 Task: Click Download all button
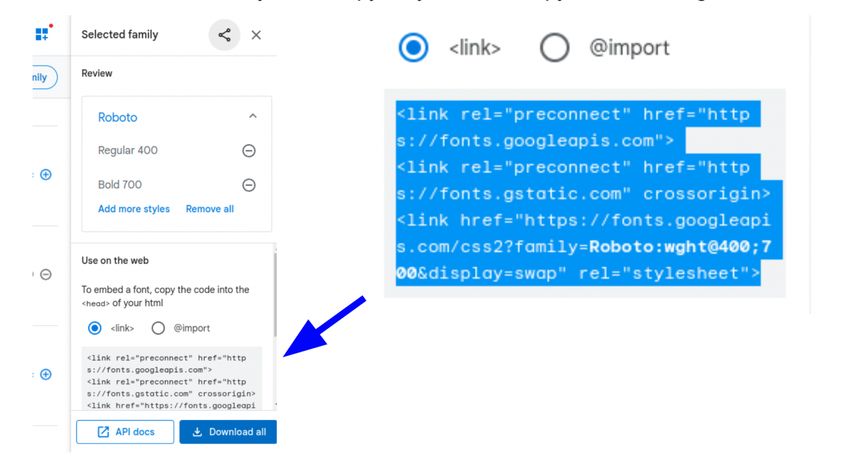(x=228, y=432)
